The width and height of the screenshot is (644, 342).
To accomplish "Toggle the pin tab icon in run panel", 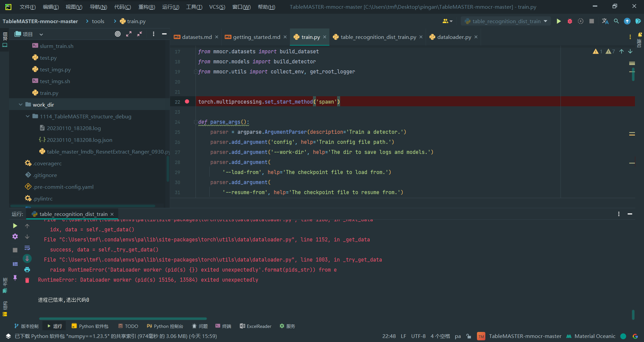I will tap(15, 278).
